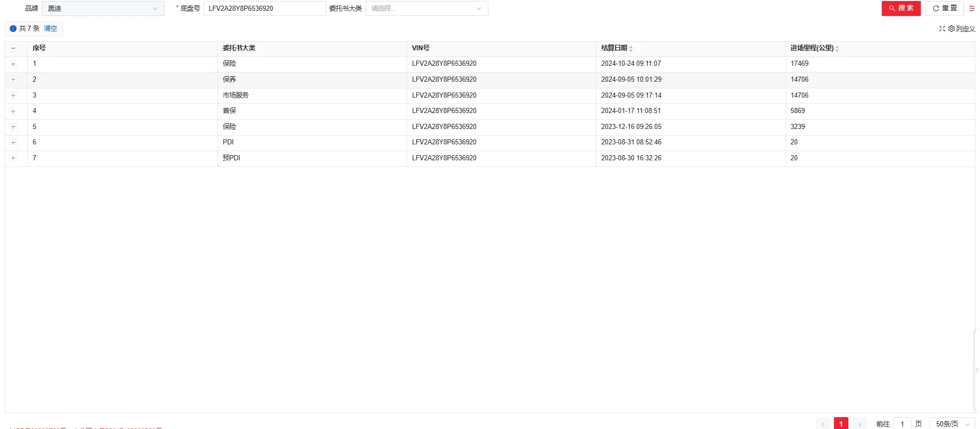Expand row 1 with 保险 entry
Screen dimensions: 980x429
(13, 64)
